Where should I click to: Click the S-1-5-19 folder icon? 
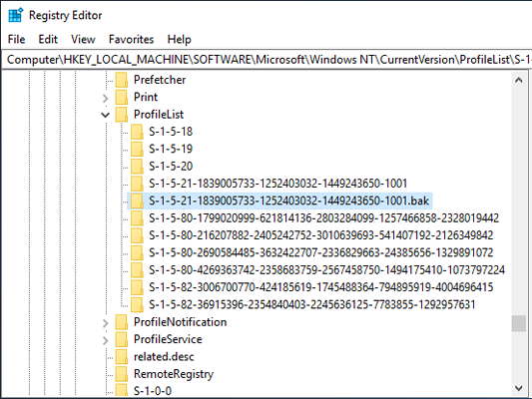(137, 150)
